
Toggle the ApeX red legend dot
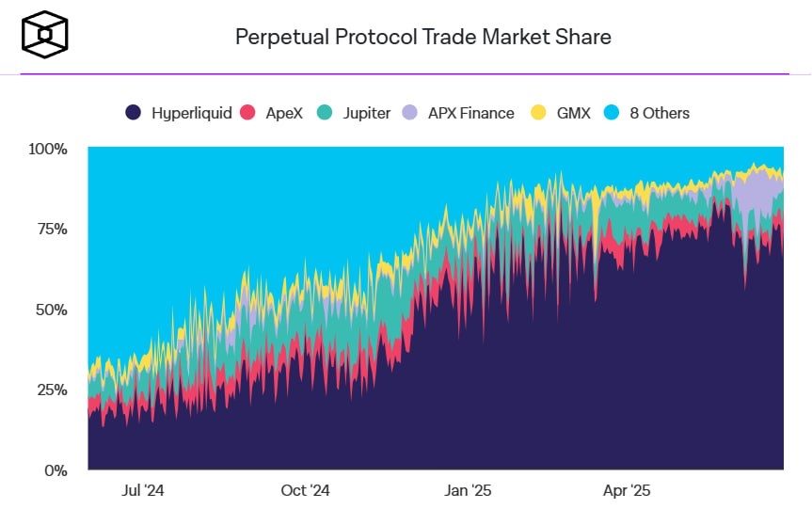(x=248, y=113)
